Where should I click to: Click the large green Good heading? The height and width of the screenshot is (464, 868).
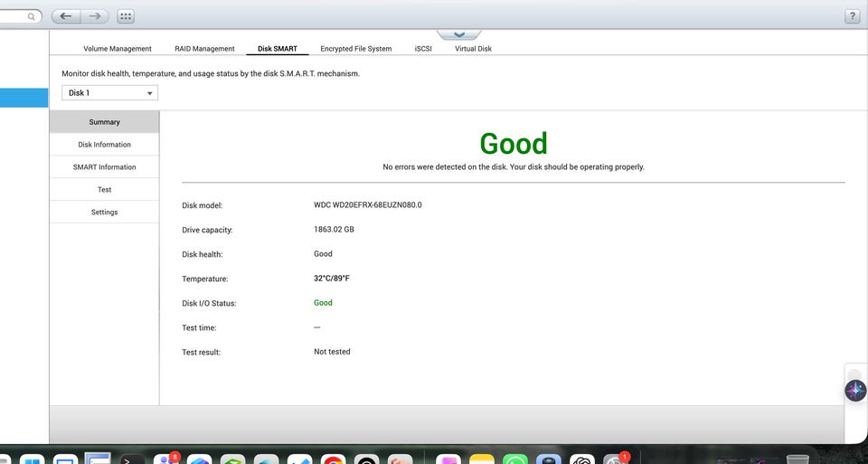click(514, 144)
